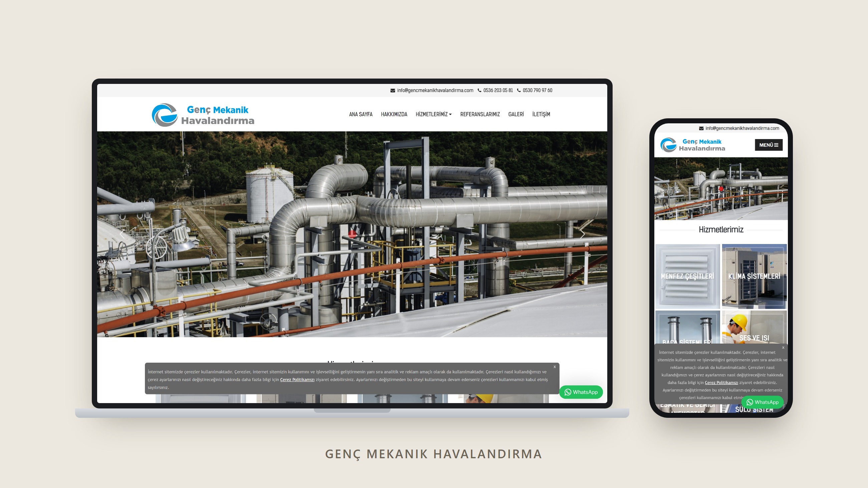This screenshot has height=488, width=868.
Task: Open the KLİMA SİSTEMLERİ service tile
Action: coord(754,276)
